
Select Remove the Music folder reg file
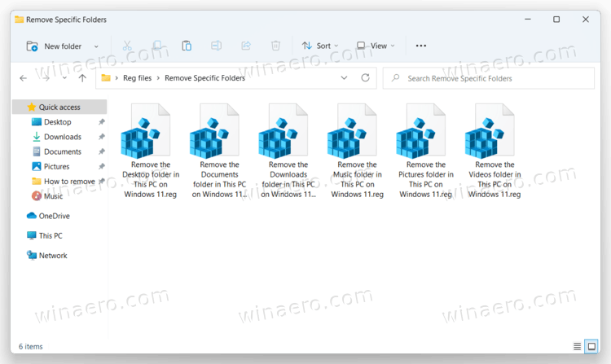pos(357,151)
